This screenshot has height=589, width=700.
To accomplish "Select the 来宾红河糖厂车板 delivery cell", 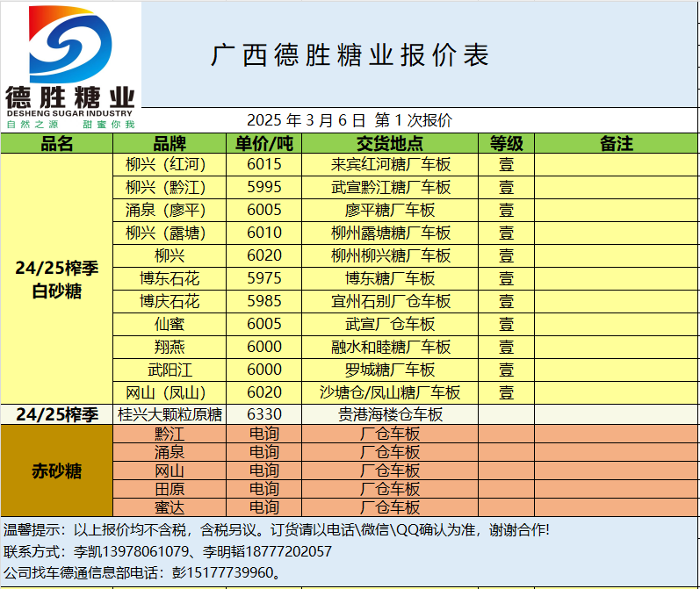I will [x=390, y=164].
